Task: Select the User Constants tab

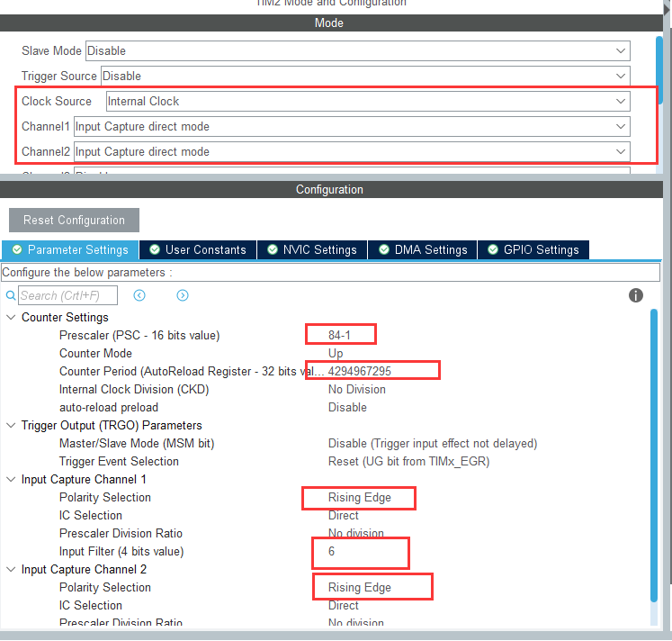Action: click(197, 249)
